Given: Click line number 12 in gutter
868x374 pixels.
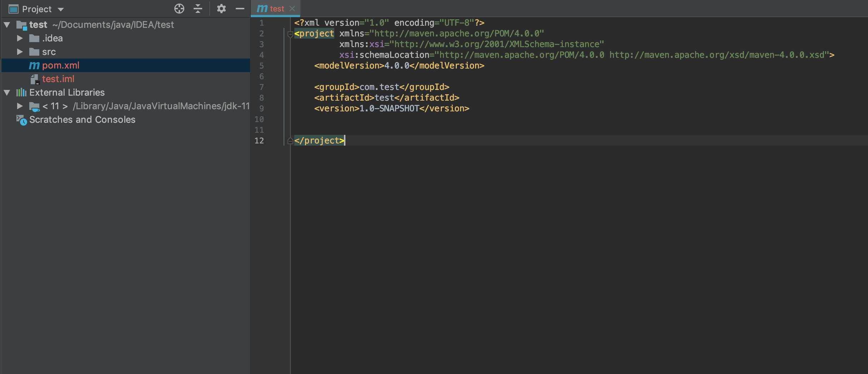Looking at the screenshot, I should tap(259, 141).
